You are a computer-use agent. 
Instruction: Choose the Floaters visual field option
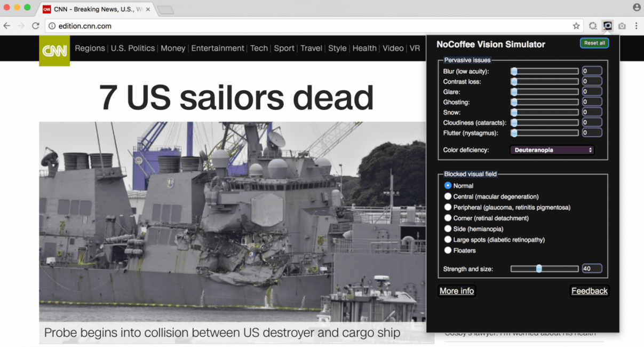[448, 250]
